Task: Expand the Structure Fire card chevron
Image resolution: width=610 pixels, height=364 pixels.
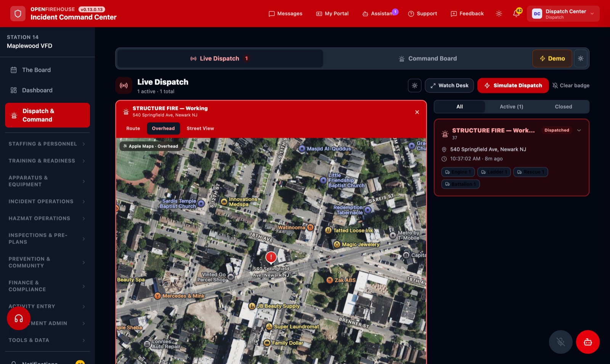Action: coord(579,130)
